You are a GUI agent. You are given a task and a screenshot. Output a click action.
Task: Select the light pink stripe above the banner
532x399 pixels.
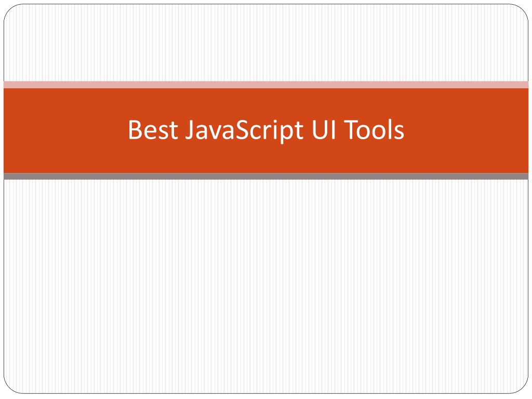click(x=266, y=85)
